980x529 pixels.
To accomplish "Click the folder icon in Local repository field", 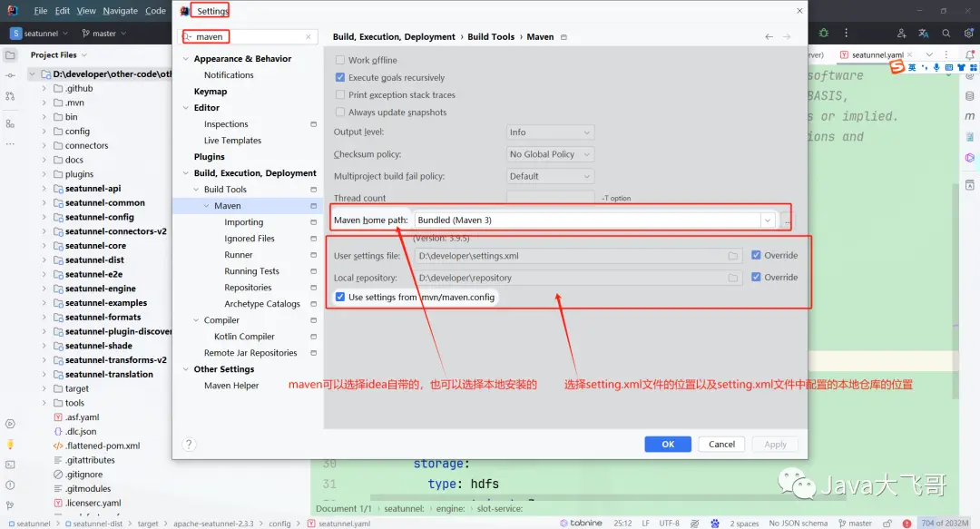I will coord(732,278).
